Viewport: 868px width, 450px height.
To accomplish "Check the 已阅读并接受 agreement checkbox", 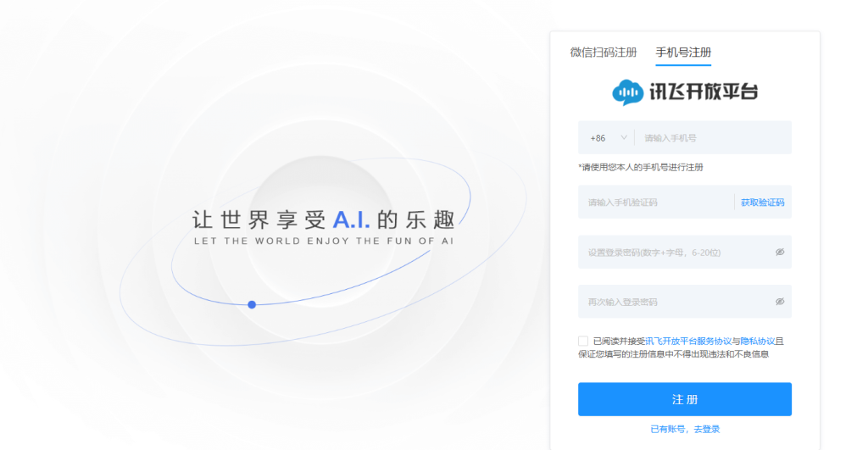I will (583, 341).
